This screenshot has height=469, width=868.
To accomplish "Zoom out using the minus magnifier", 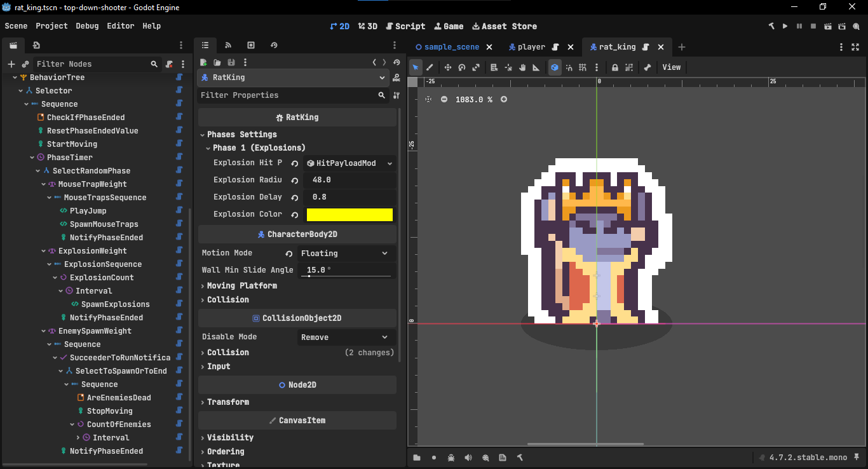I will tap(444, 99).
